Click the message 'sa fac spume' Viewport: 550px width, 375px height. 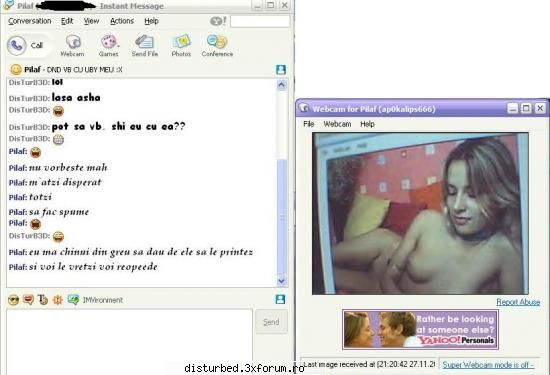click(59, 212)
